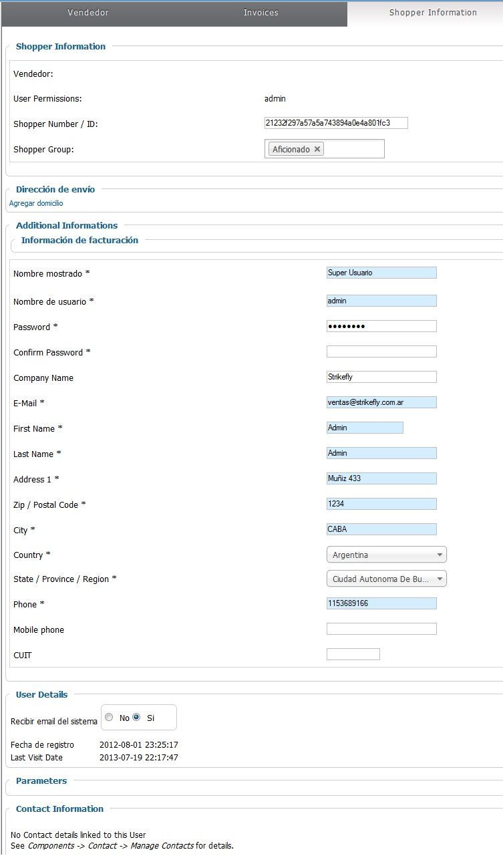
Task: Remove the Aficionado shopper group tag
Action: 317,149
